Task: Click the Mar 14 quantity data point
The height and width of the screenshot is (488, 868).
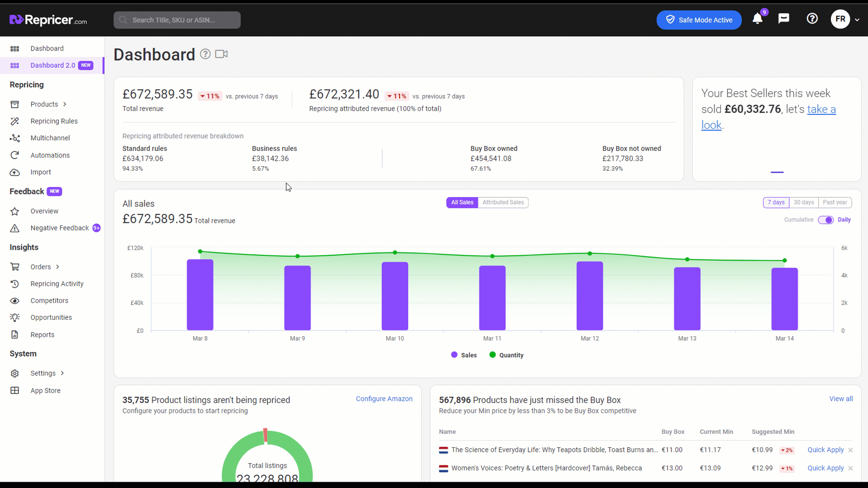Action: (785, 260)
